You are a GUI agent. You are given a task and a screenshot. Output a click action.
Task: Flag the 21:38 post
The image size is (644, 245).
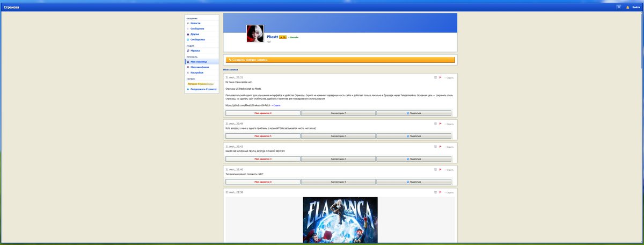tap(440, 192)
